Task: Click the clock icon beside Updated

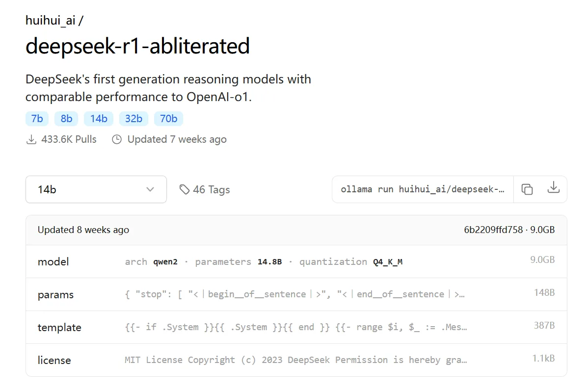Action: pos(117,139)
